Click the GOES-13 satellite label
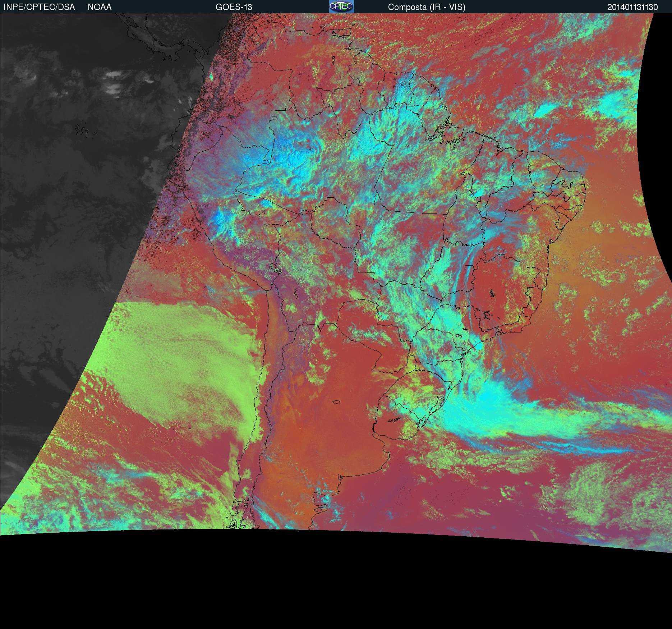This screenshot has width=672, height=629. (x=234, y=7)
